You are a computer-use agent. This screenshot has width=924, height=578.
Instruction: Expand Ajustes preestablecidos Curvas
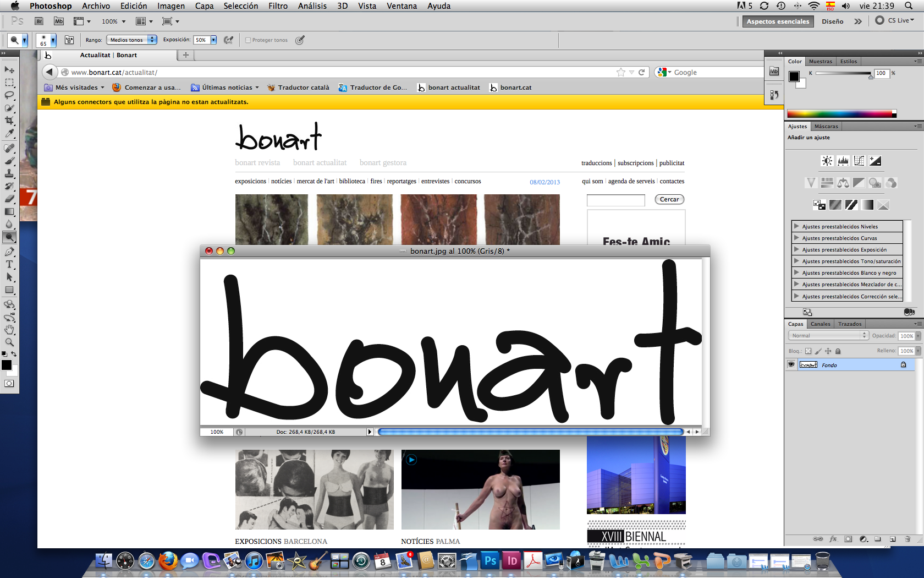tap(796, 238)
